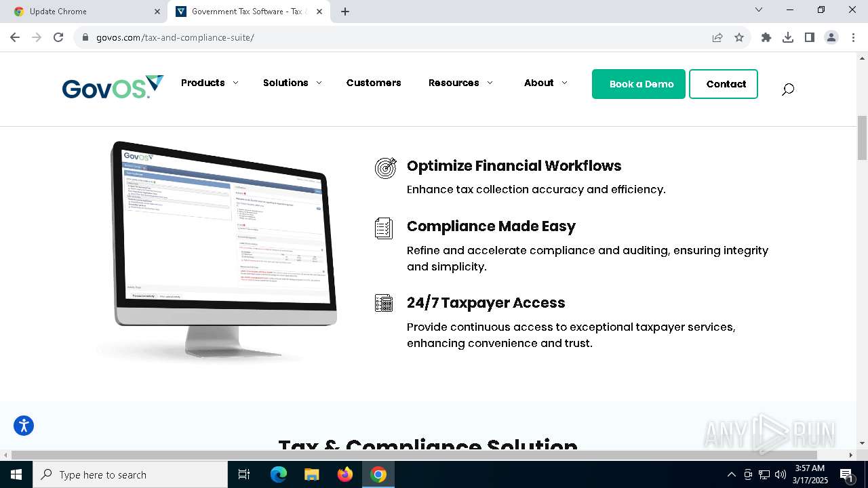Open the Chrome extensions puzzle icon
This screenshot has width=868, height=488.
pyautogui.click(x=766, y=37)
